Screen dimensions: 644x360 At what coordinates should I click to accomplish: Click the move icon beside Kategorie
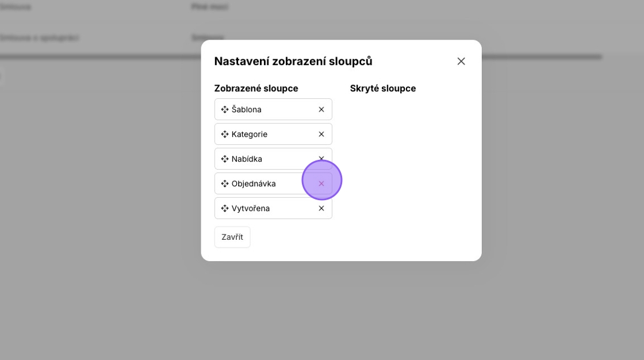[225, 134]
